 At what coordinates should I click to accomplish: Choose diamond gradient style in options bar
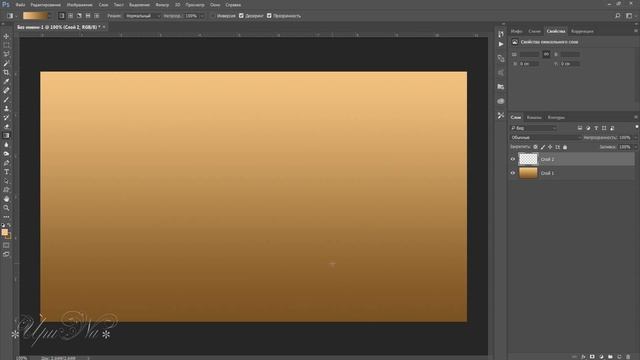(x=97, y=16)
